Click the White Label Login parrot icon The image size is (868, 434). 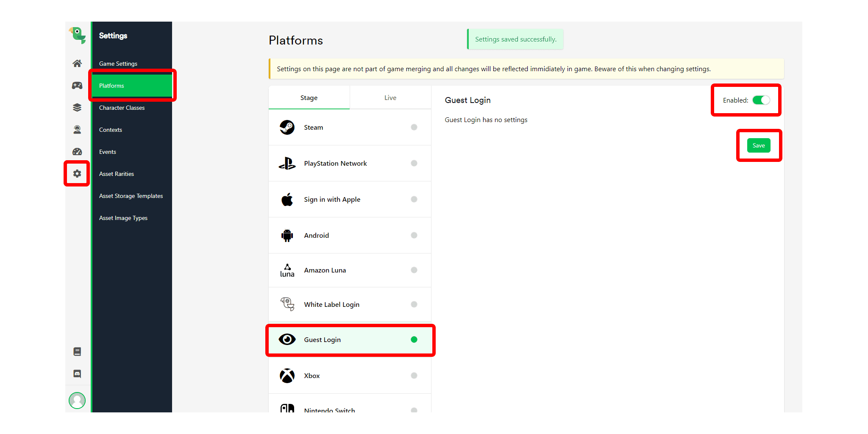click(287, 304)
